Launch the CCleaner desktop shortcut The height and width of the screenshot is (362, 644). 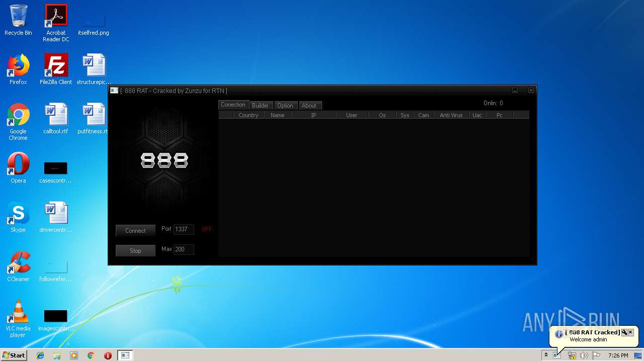(x=18, y=266)
